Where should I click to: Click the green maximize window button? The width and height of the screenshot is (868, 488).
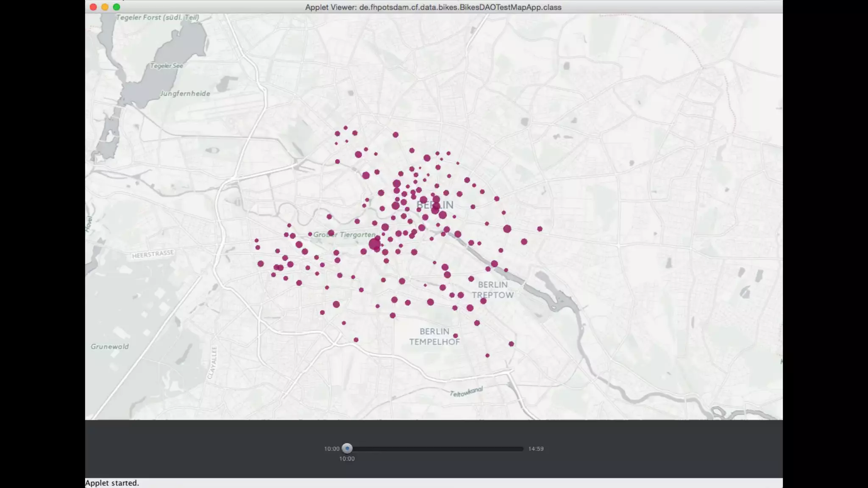coord(117,7)
